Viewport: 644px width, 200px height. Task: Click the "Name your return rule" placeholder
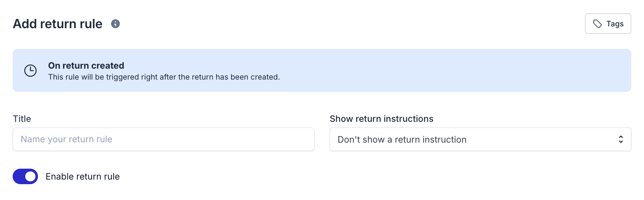66,139
